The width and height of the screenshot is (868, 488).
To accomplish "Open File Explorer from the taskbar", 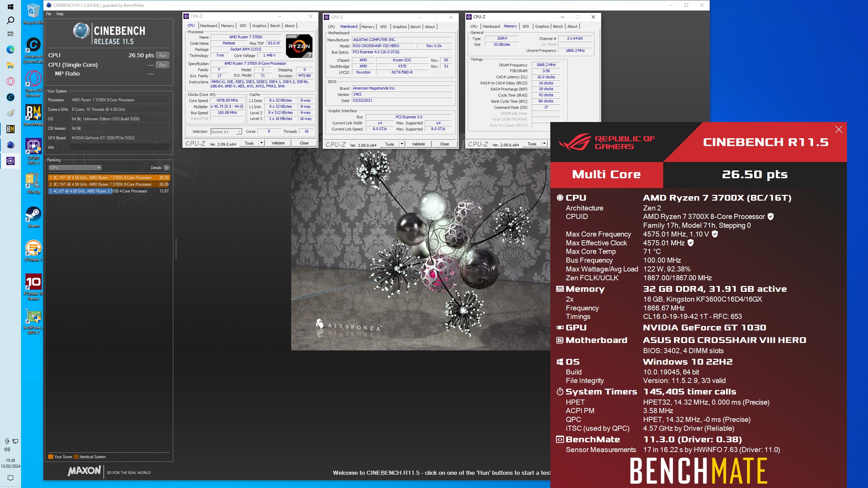I will pyautogui.click(x=10, y=66).
